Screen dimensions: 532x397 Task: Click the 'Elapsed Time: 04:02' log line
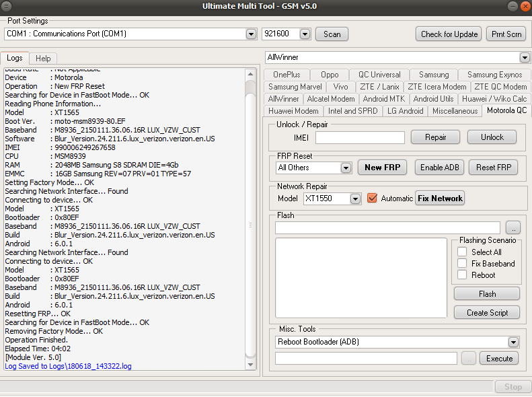point(38,349)
